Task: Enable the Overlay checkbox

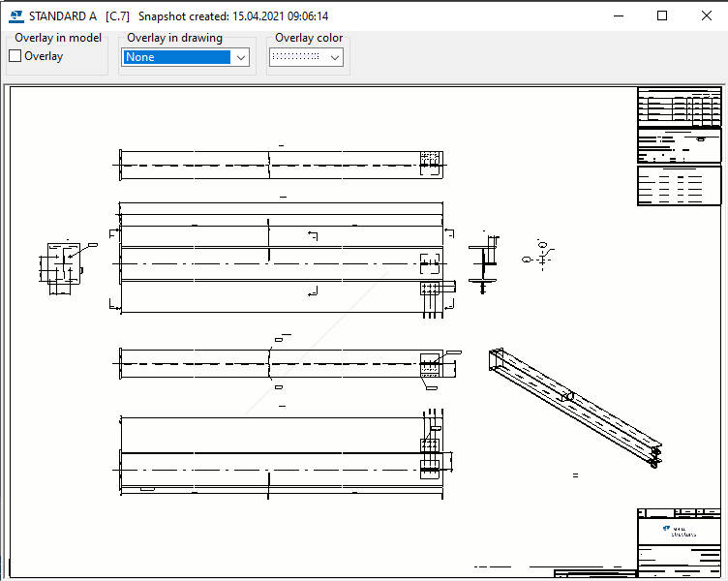Action: [15, 56]
